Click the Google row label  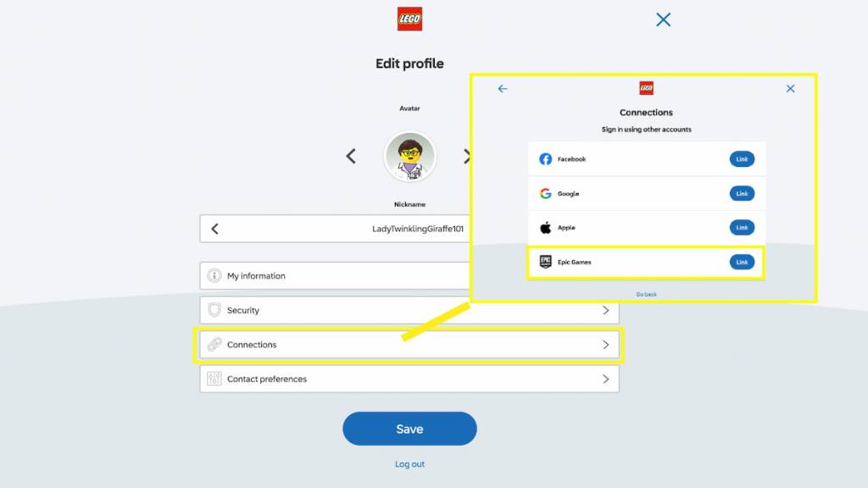click(x=568, y=194)
